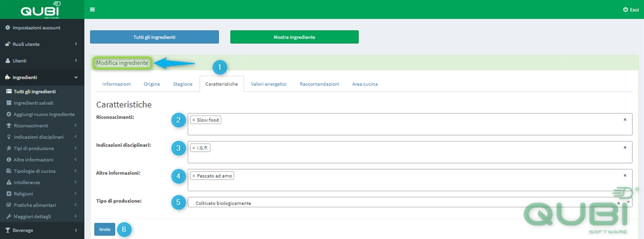Image resolution: width=644 pixels, height=239 pixels.
Task: Clear all Riconoscimenti selections
Action: (625, 119)
